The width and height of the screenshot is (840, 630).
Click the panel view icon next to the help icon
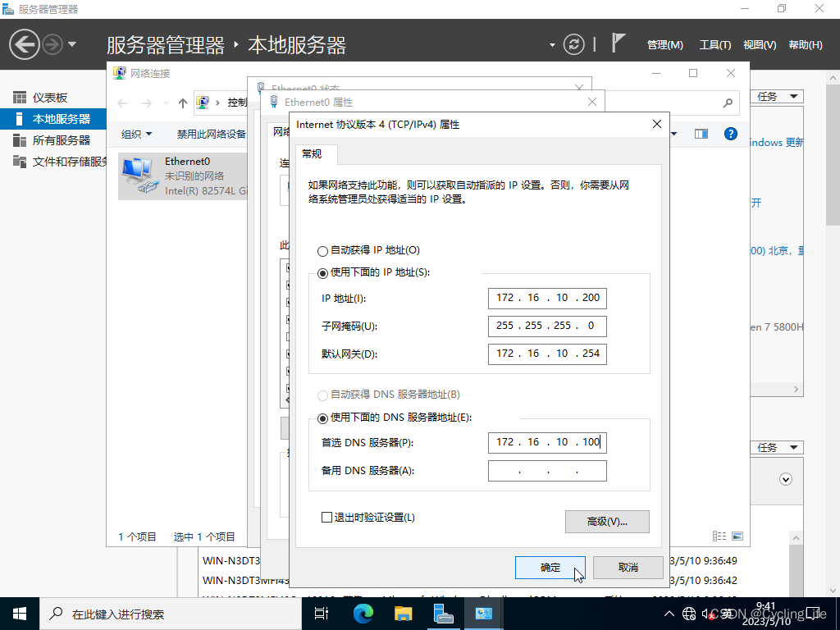(x=701, y=133)
